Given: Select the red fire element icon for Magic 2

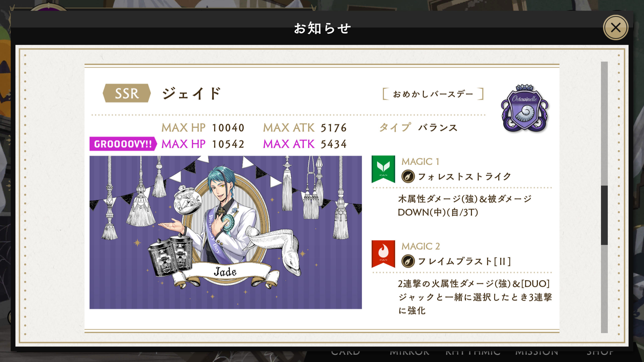Looking at the screenshot, I should point(383,254).
